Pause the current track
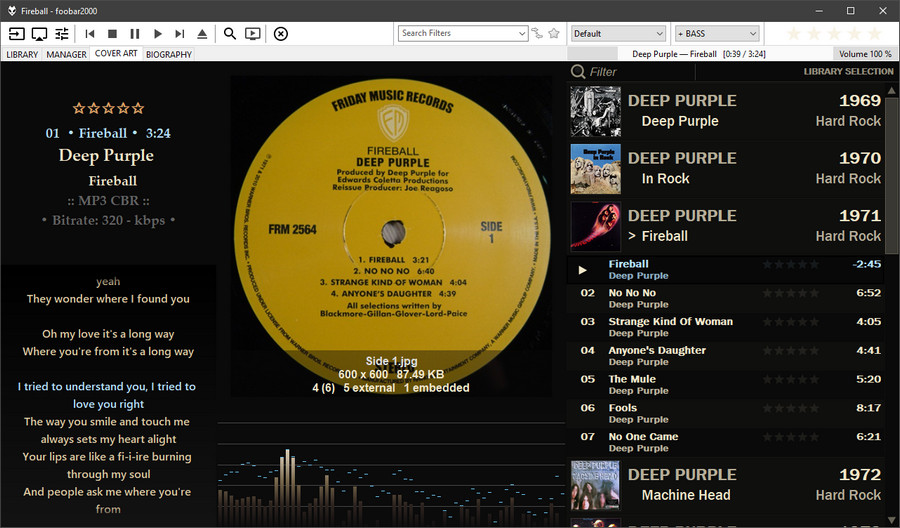The image size is (900, 528). tap(135, 34)
